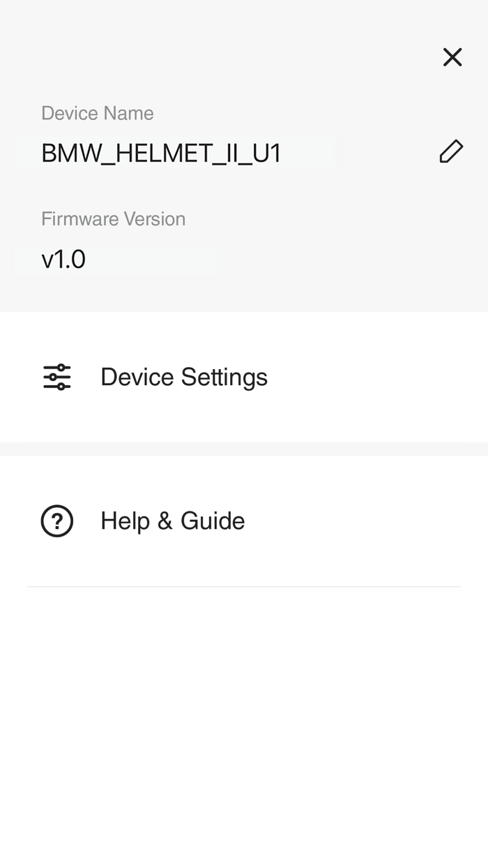Click the Device Name label
Viewport: 488px width, 868px height.
click(98, 113)
